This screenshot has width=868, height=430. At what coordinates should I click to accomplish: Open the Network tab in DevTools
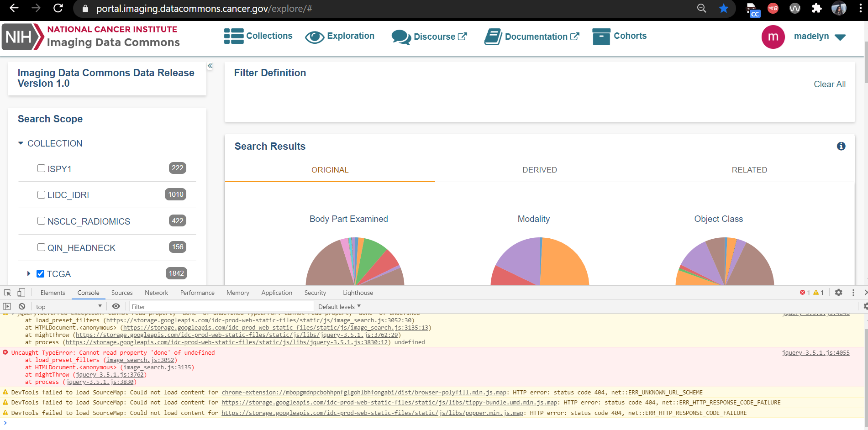156,292
